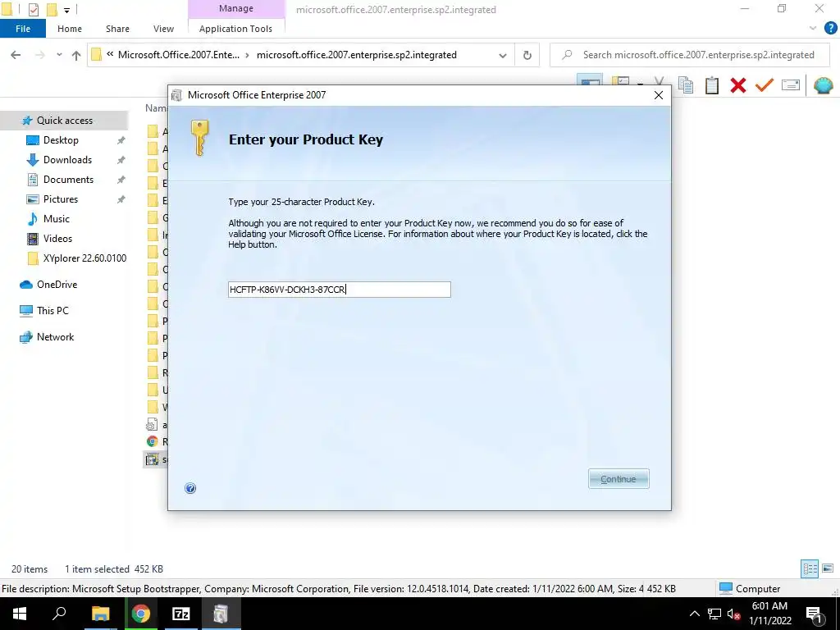Click the Explorer search box
The height and width of the screenshot is (630, 840).
tap(691, 55)
